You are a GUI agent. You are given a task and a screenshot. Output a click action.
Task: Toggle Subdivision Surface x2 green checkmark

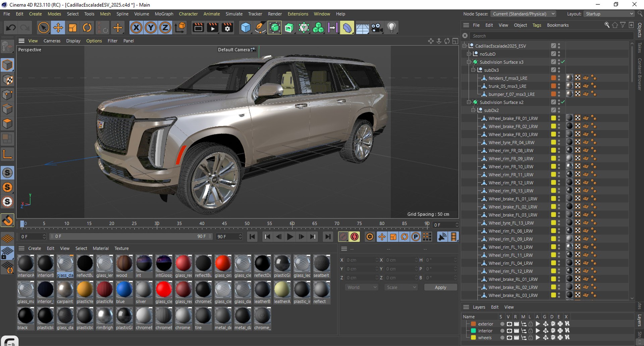coord(563,102)
